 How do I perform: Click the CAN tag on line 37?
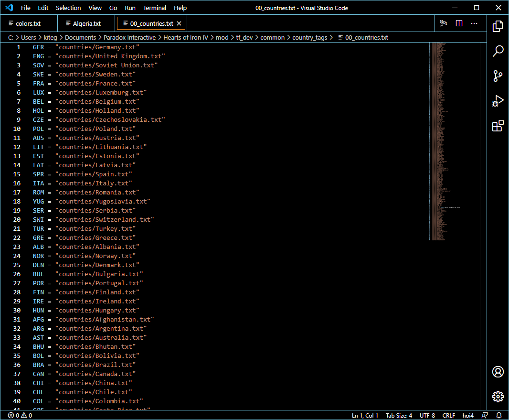click(38, 374)
